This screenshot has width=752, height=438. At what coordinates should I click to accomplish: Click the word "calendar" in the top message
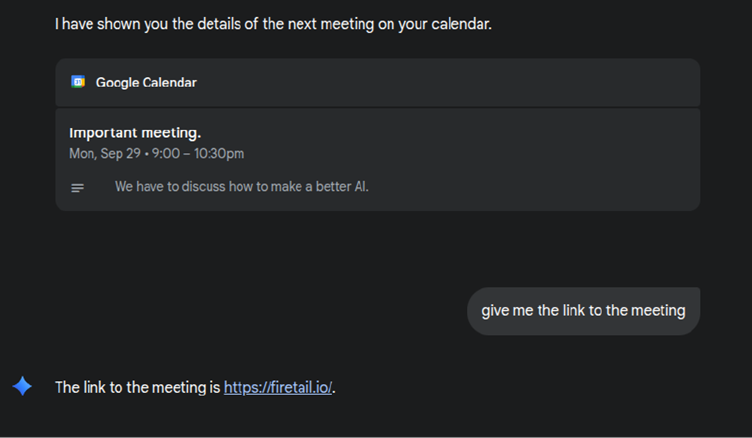[x=460, y=23]
